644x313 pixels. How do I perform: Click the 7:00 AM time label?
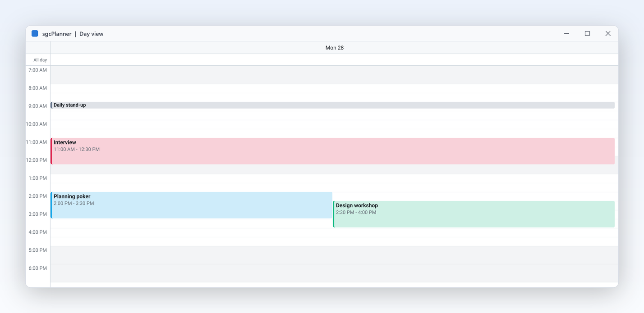tap(38, 70)
